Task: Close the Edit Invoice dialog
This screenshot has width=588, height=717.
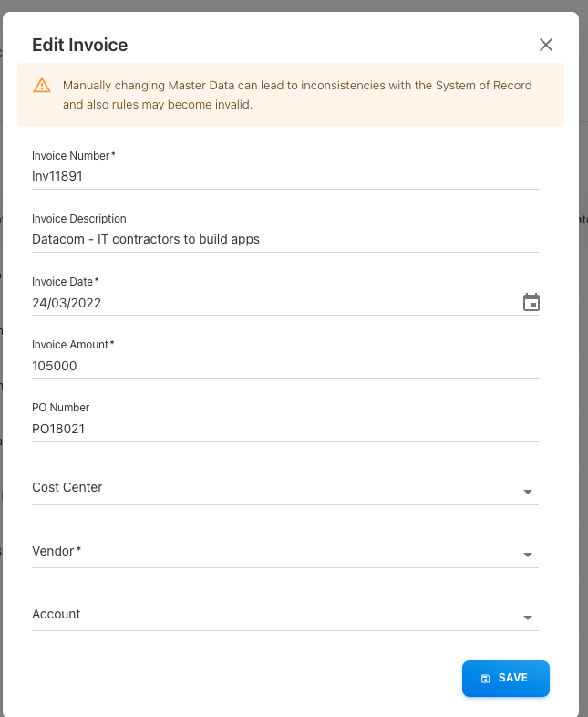Action: [x=546, y=45]
